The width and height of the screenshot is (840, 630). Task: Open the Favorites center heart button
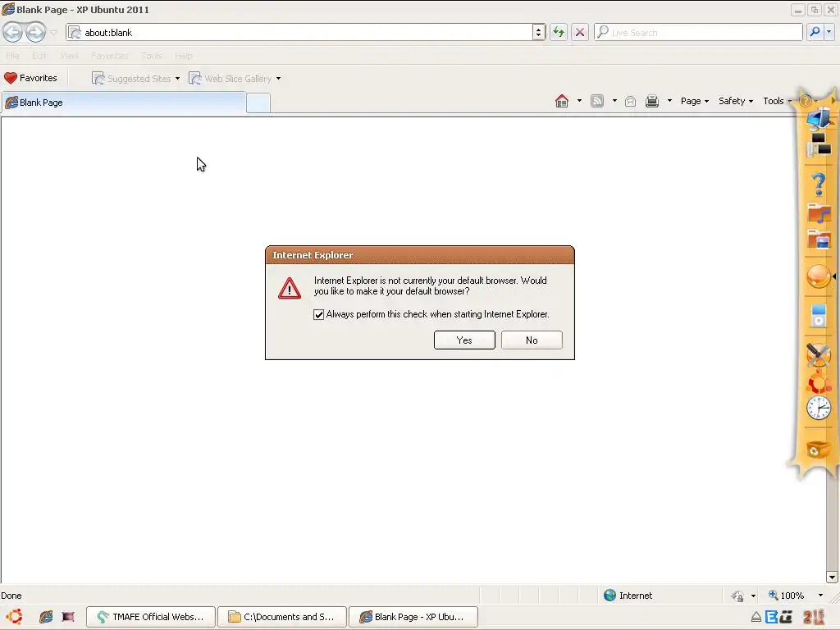(x=30, y=78)
